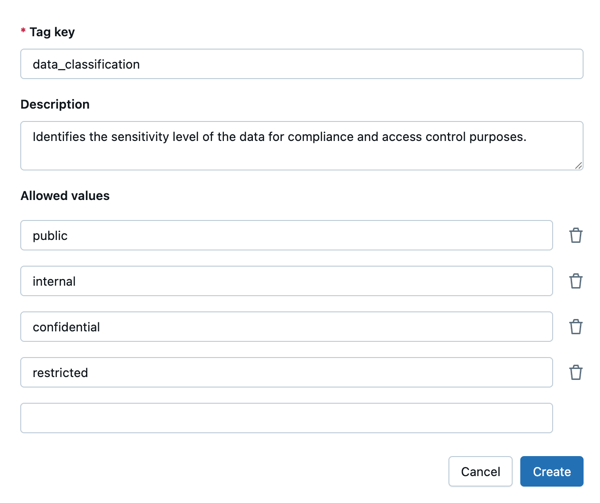Click the 'Allowed values' section label
The image size is (600, 503).
tap(65, 195)
